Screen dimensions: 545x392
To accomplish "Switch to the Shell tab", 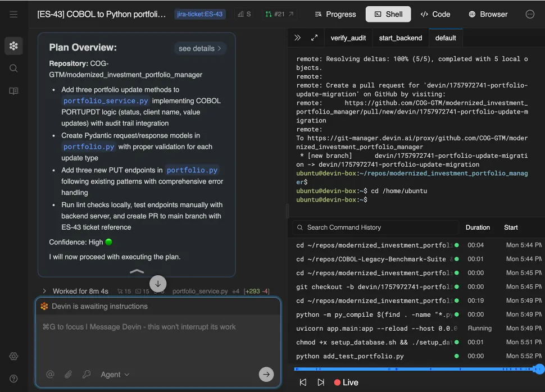I will click(x=388, y=14).
